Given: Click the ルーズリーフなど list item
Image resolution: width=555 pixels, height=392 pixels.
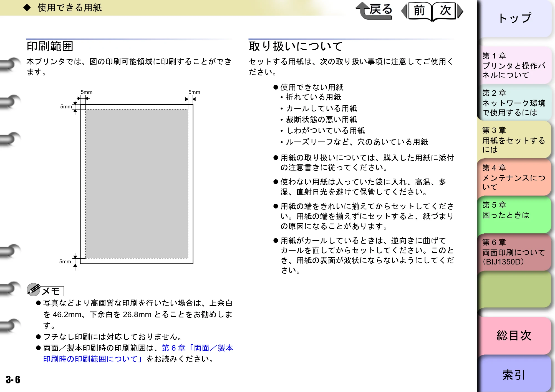Looking at the screenshot, I should point(357,142).
